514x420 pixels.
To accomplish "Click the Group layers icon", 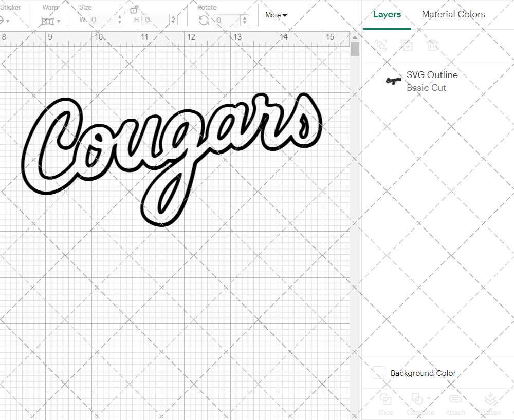I will tap(381, 45).
